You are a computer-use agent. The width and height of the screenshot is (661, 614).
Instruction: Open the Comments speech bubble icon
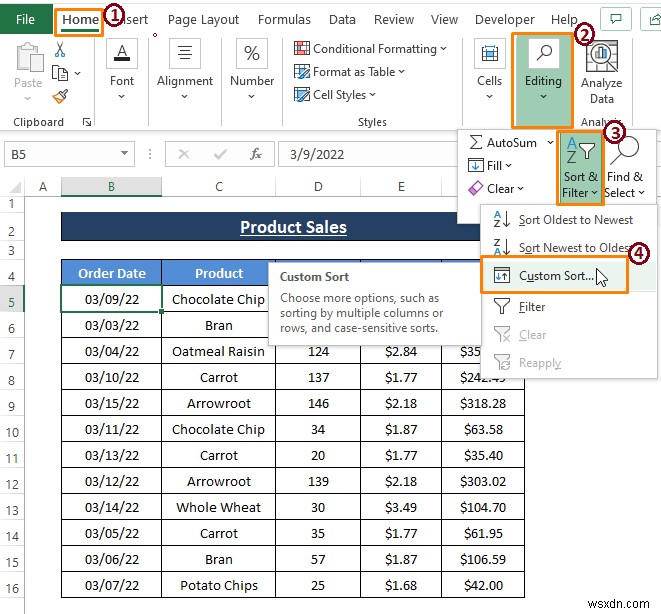point(616,19)
